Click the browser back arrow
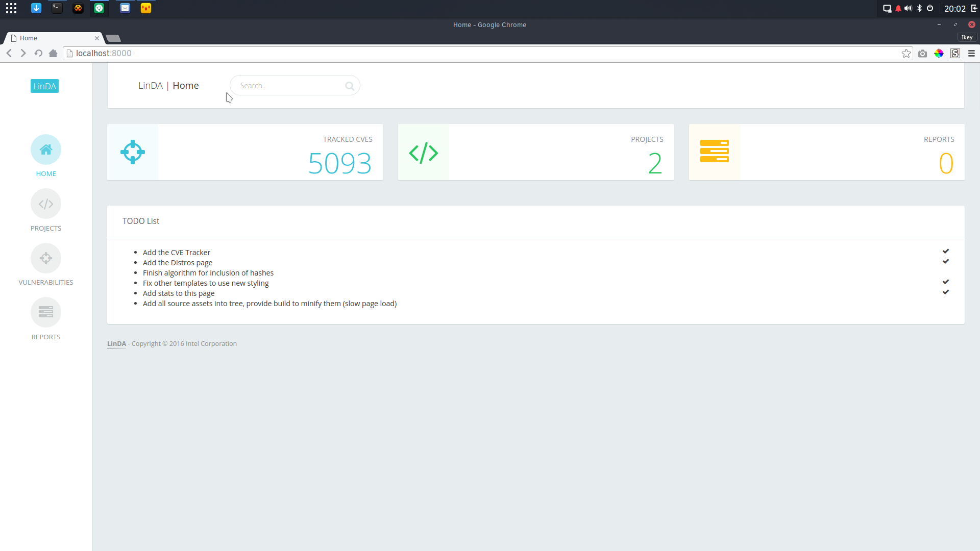The width and height of the screenshot is (980, 551). [x=9, y=53]
